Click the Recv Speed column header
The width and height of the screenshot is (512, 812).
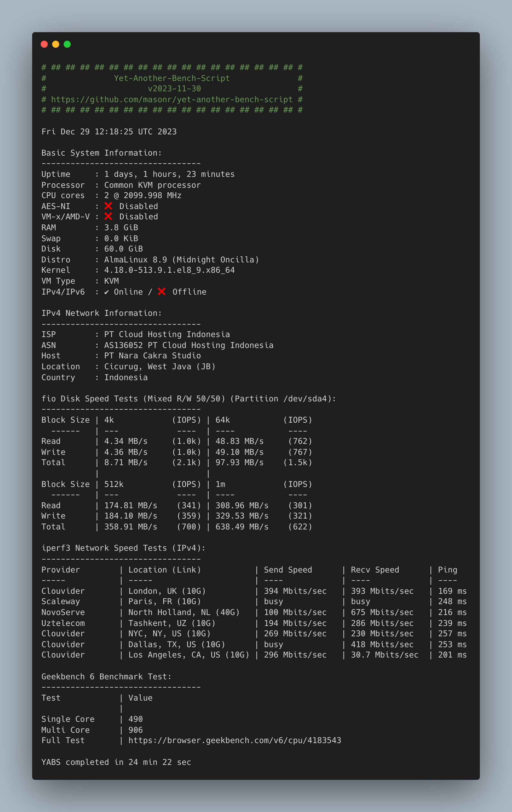(x=375, y=570)
